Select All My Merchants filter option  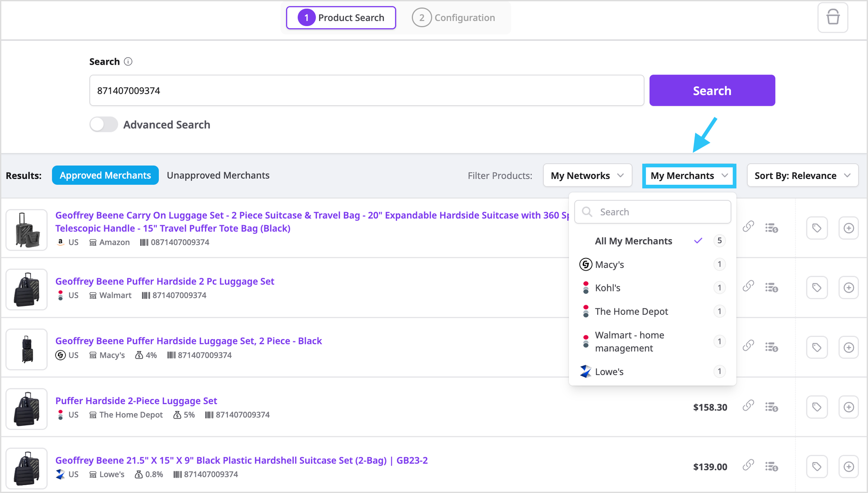point(633,241)
